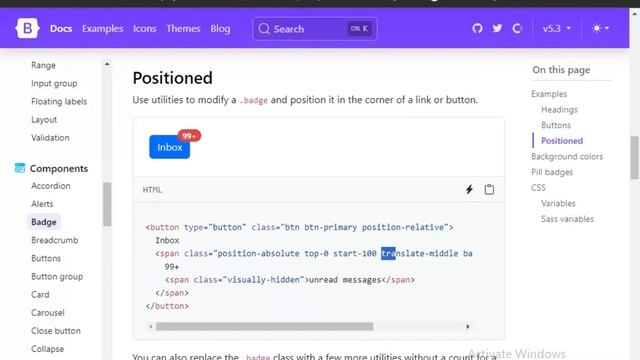Click the sidebar vertical scrollbar thumb
This screenshot has width=640, height=360.
pyautogui.click(x=107, y=204)
